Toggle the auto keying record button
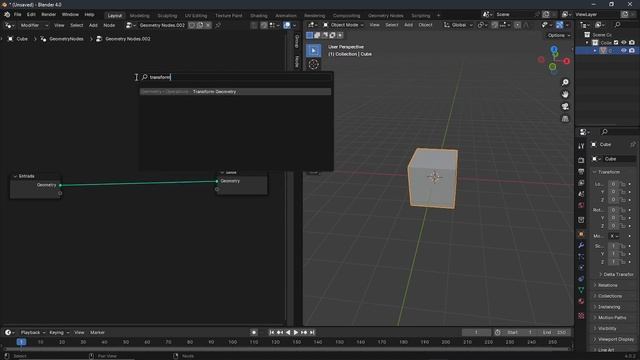Viewport: 640px width, 360px height. [253, 333]
